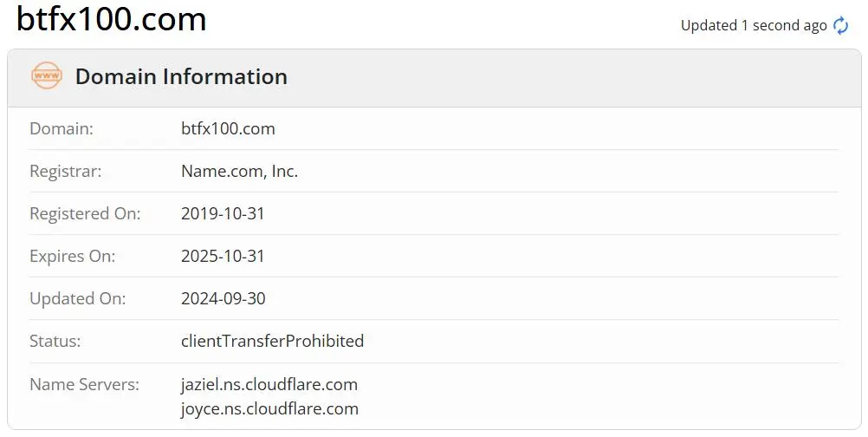Viewport: 868px width, 437px height.
Task: Click the 'Updated 1 second ago' text
Action: click(754, 25)
